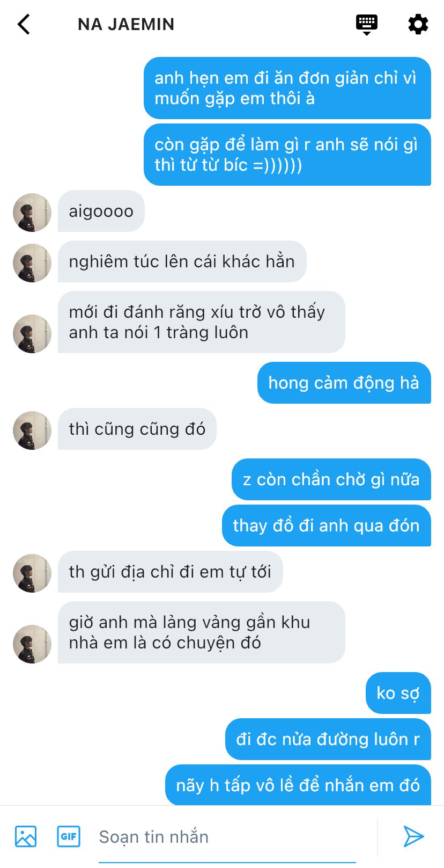Tap the "mới đi đánh răng xíu" message
This screenshot has width=444, height=868.
point(202,322)
